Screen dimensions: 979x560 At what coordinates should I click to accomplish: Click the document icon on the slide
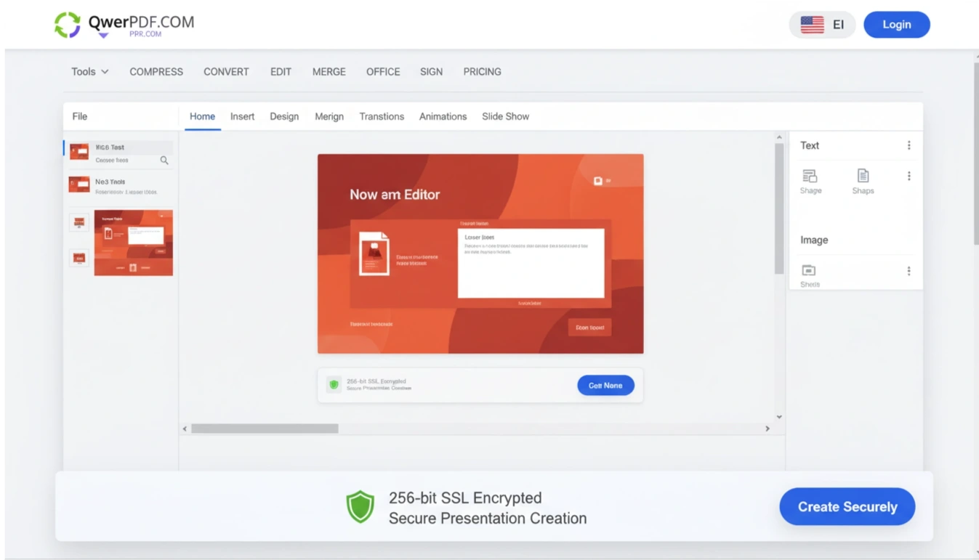coord(374,254)
